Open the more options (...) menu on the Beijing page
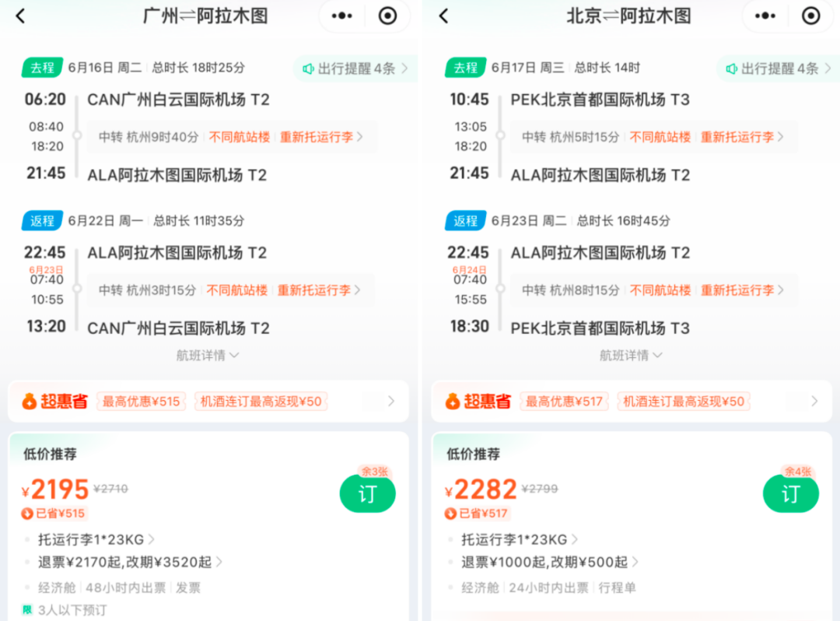Image resolution: width=840 pixels, height=621 pixels. pyautogui.click(x=765, y=16)
